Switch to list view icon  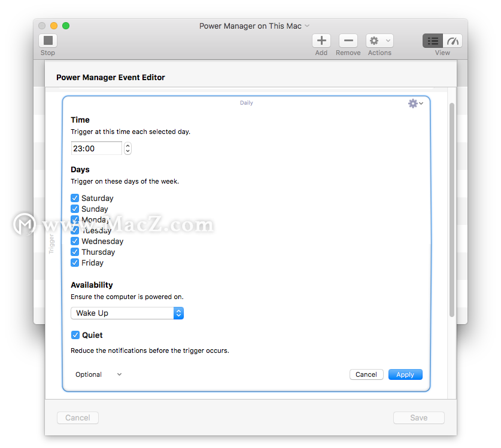point(433,41)
